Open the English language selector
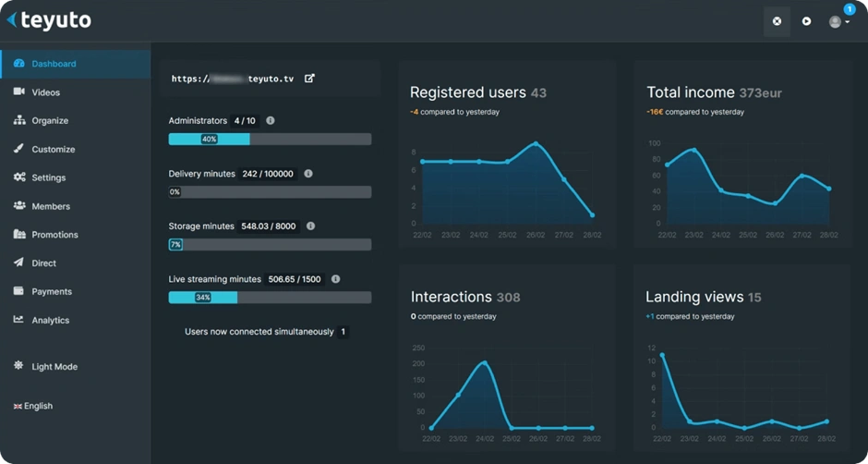The image size is (868, 464). (x=33, y=406)
